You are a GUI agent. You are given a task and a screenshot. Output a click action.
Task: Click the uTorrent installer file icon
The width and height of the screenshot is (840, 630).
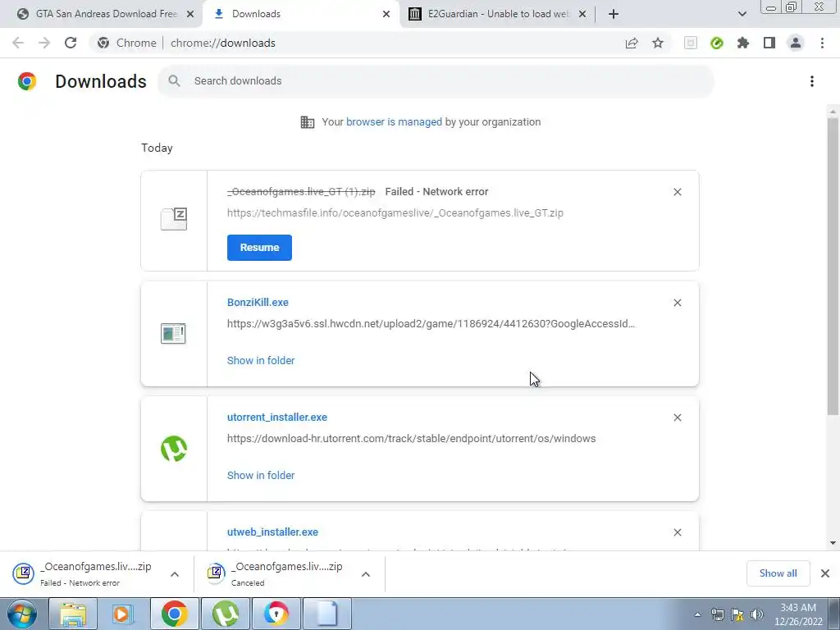[x=174, y=449]
